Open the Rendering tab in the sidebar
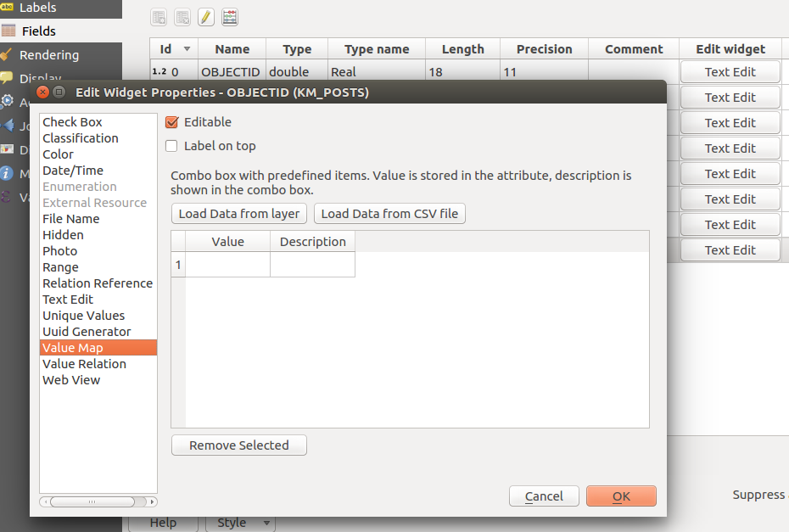 pos(61,54)
